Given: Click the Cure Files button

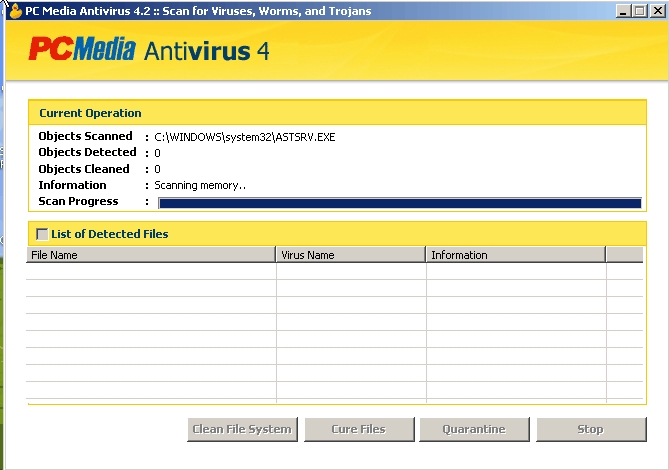Looking at the screenshot, I should [359, 429].
